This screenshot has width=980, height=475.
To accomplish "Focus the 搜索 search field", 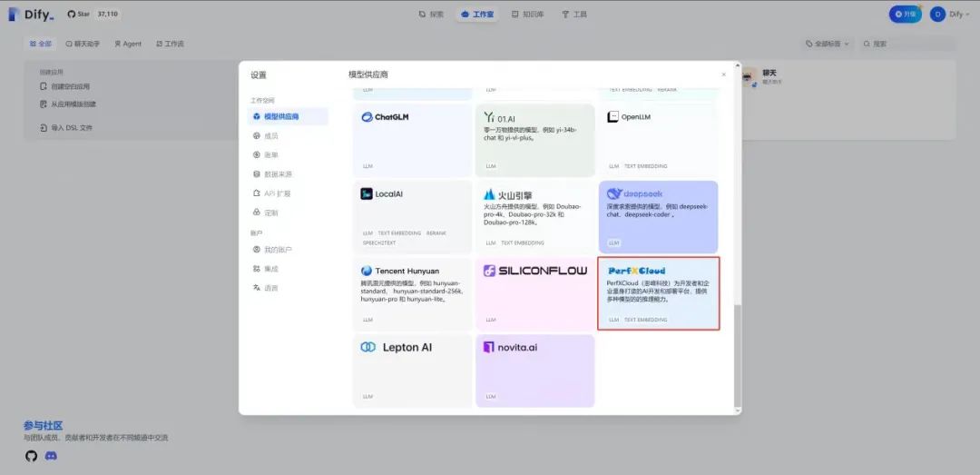I will (907, 44).
